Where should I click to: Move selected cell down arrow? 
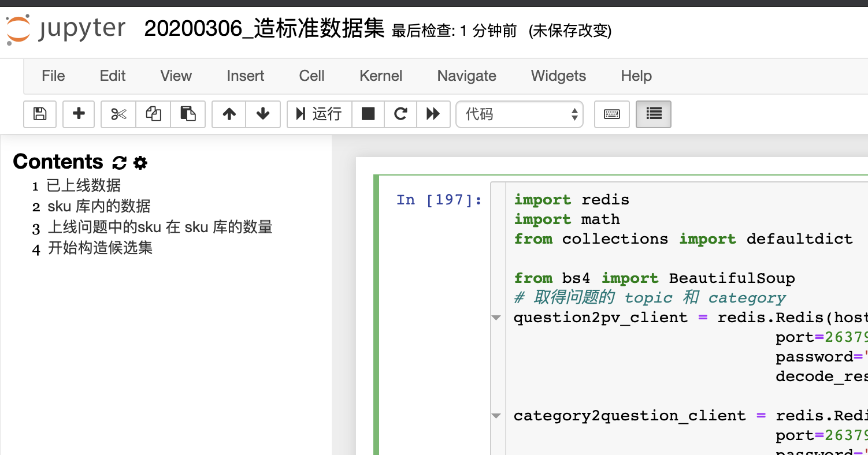coord(263,114)
